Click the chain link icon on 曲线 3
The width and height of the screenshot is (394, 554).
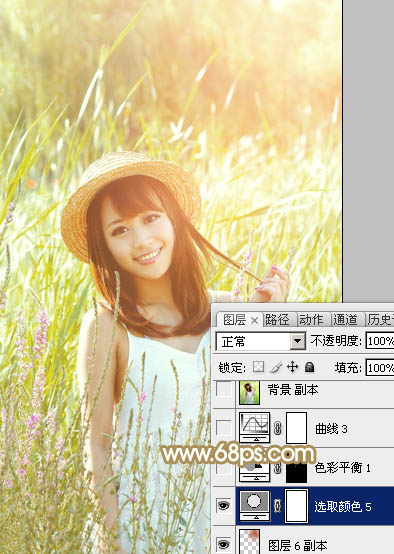(277, 429)
